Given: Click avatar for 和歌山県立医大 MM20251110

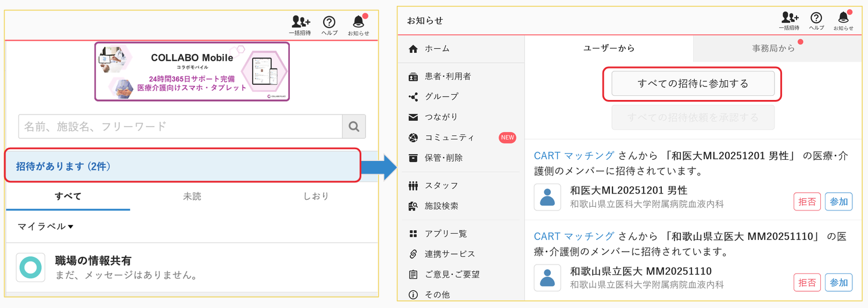Looking at the screenshot, I should pos(547,278).
